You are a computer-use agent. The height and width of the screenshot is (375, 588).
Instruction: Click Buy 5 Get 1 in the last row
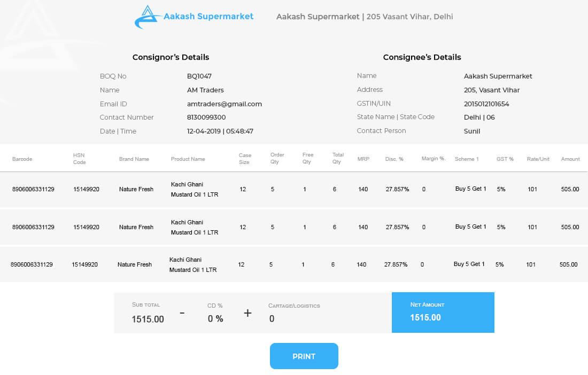coord(469,264)
